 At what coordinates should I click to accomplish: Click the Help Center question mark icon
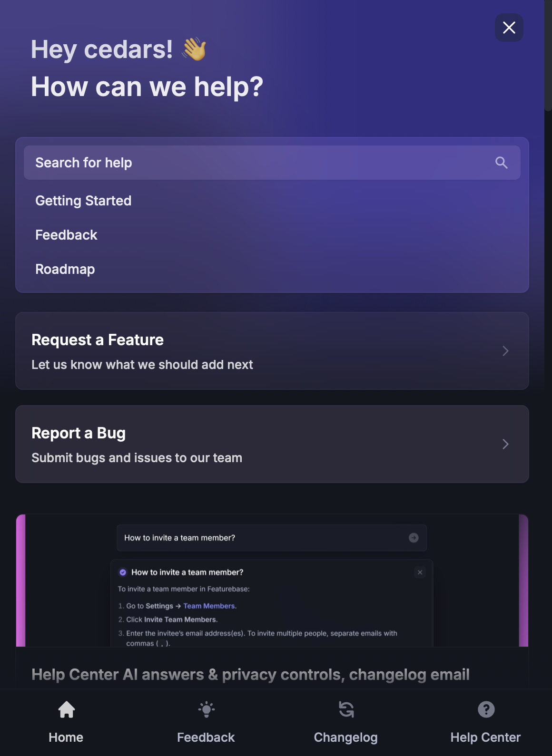(486, 709)
